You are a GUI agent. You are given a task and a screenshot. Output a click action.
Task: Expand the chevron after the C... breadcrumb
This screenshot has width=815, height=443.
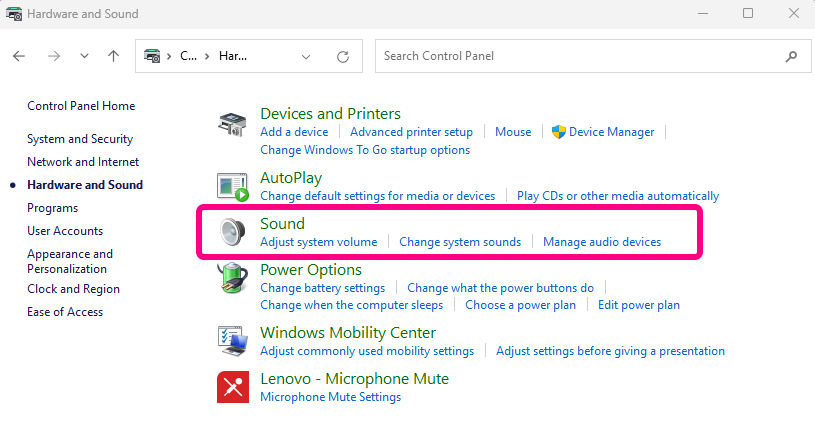pyautogui.click(x=207, y=56)
